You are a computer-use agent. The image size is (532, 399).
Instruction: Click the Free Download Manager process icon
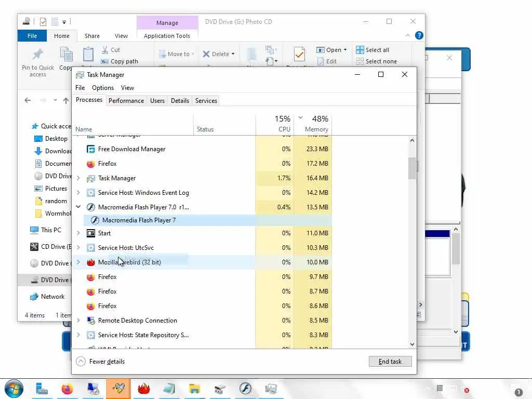pos(90,149)
